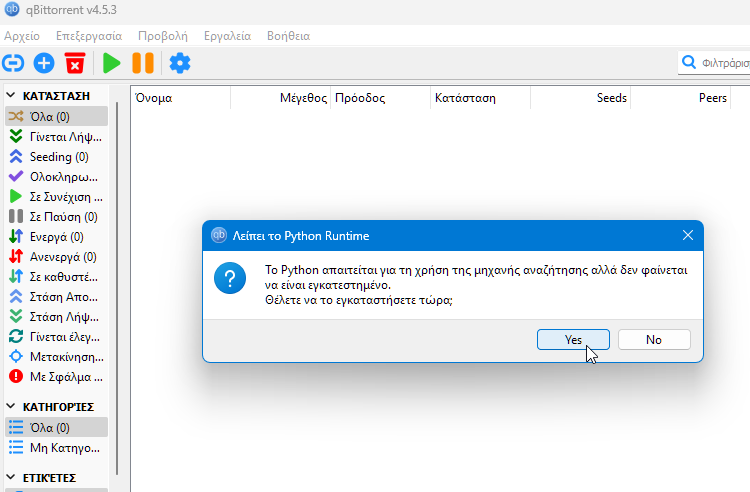The width and height of the screenshot is (750, 492).
Task: Decline Python install with No
Action: coord(654,339)
